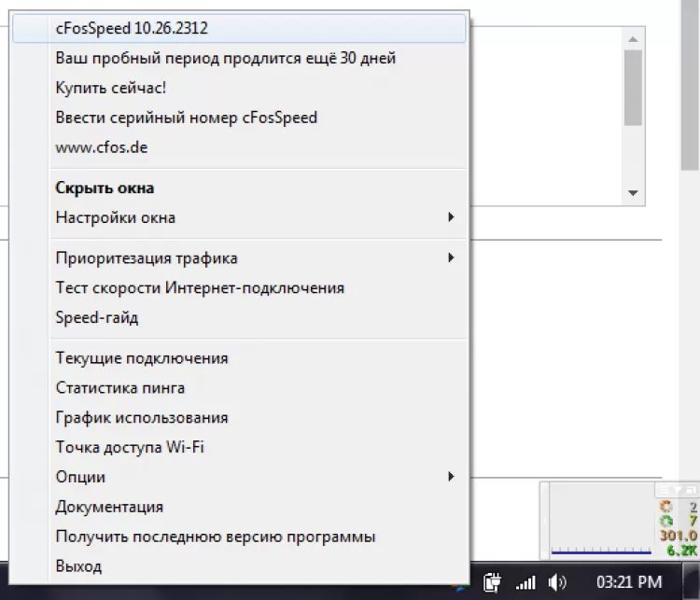Expand the 'Настройки окна' submenu
The height and width of the screenshot is (600, 700).
239,217
